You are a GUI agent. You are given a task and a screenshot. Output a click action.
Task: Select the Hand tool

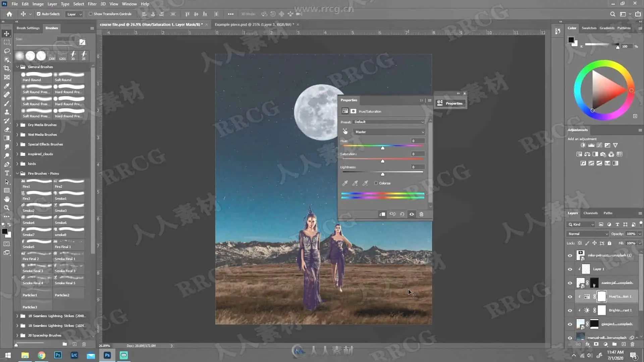pos(7,199)
